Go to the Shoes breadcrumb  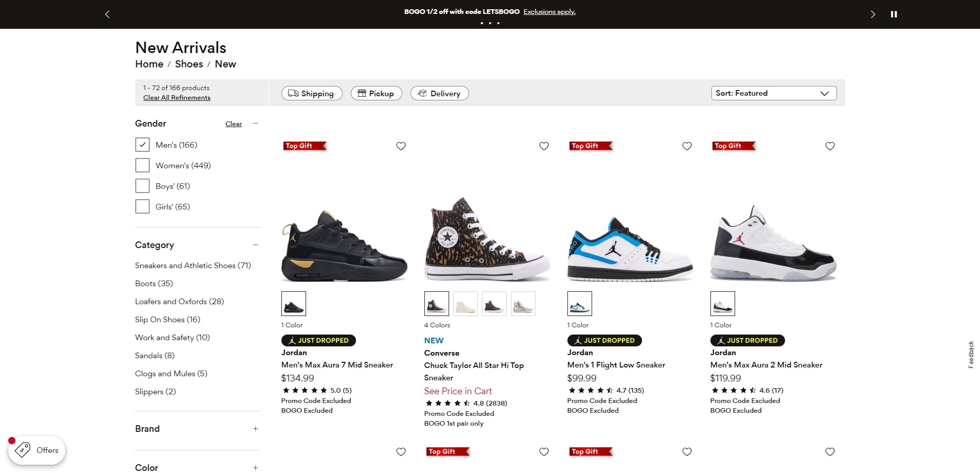[189, 64]
